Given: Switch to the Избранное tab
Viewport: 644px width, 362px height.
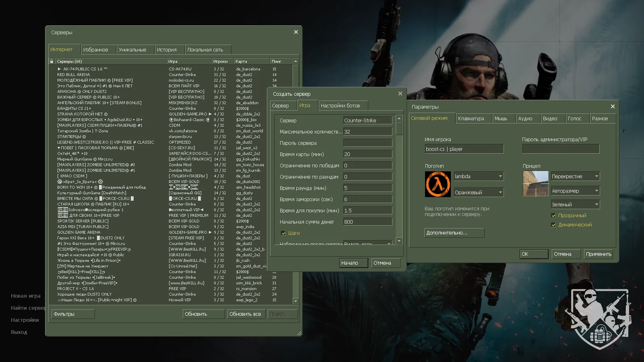Looking at the screenshot, I should coord(96,50).
